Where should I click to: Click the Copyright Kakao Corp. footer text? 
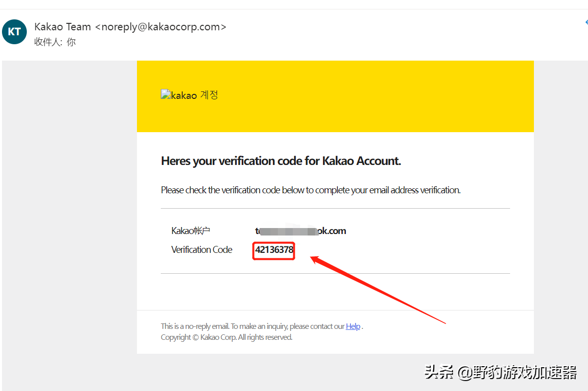pyautogui.click(x=226, y=337)
